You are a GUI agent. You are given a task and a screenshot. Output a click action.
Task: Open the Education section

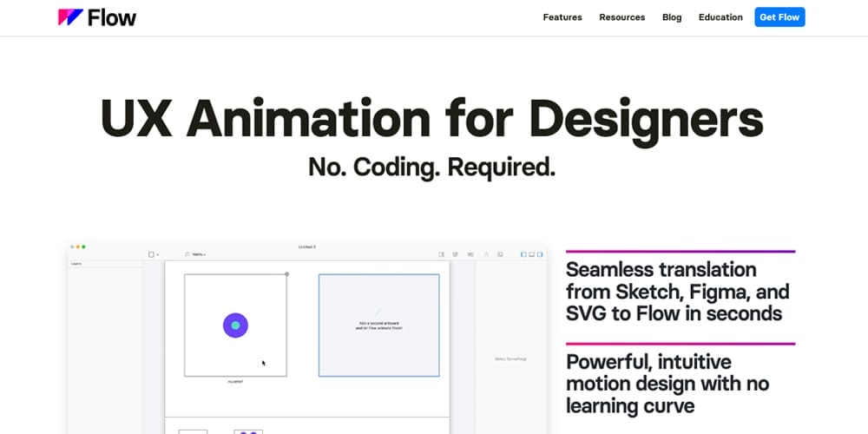(720, 17)
